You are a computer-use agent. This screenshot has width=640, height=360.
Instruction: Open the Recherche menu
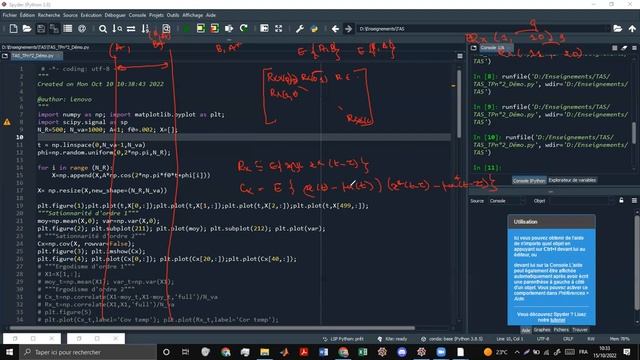[x=49, y=15]
